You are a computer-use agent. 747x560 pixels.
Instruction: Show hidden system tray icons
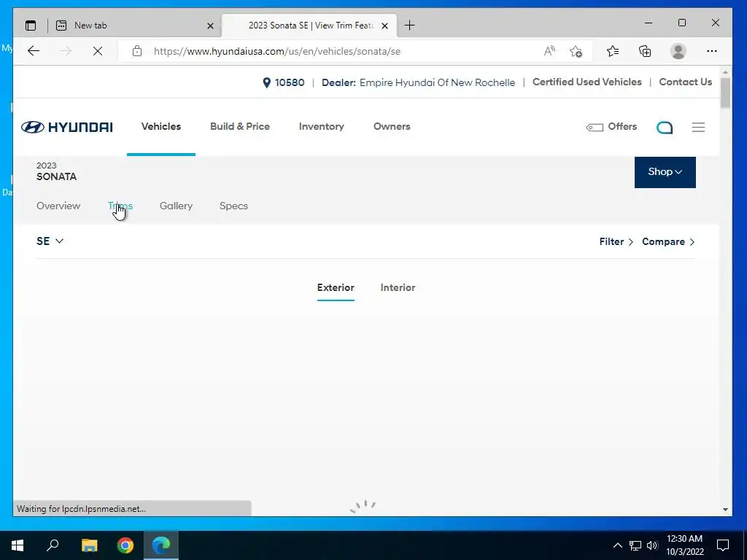click(617, 545)
